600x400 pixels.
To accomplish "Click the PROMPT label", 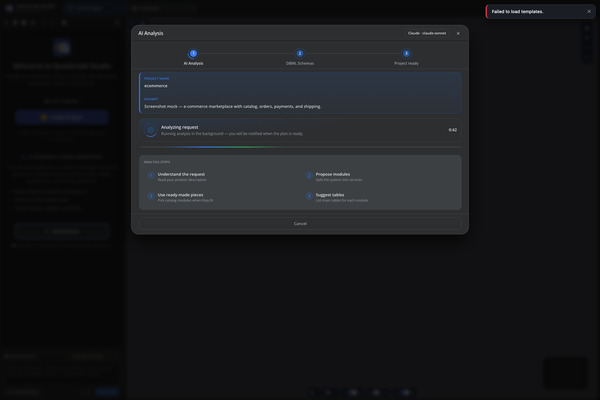I will coord(151,99).
